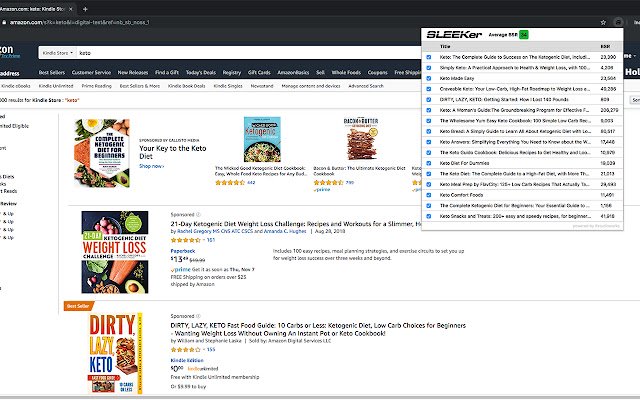Screen dimensions: 640x400
Task: Click the Dirty Lazy Keto book cover
Action: tap(116, 353)
